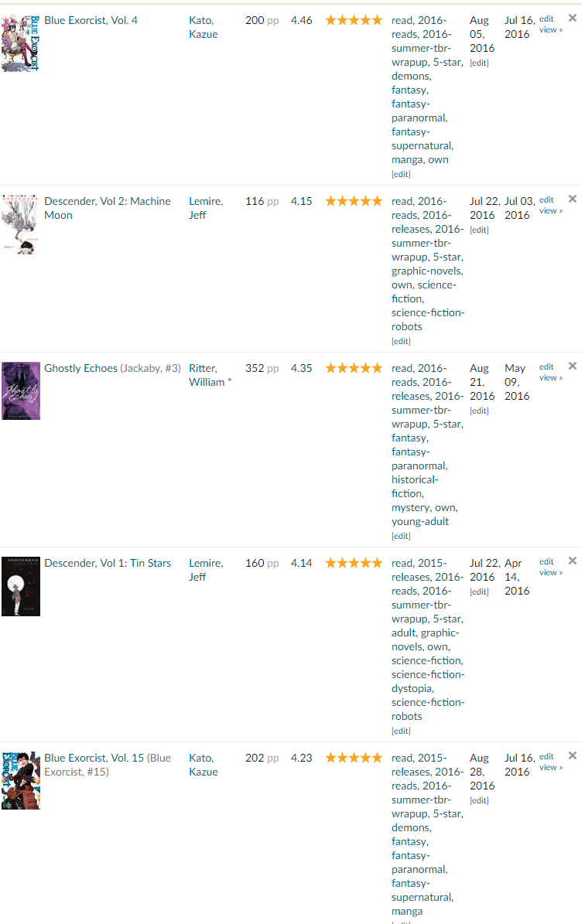585x924 pixels.
Task: Open the young-adult shelf link
Action: (420, 521)
